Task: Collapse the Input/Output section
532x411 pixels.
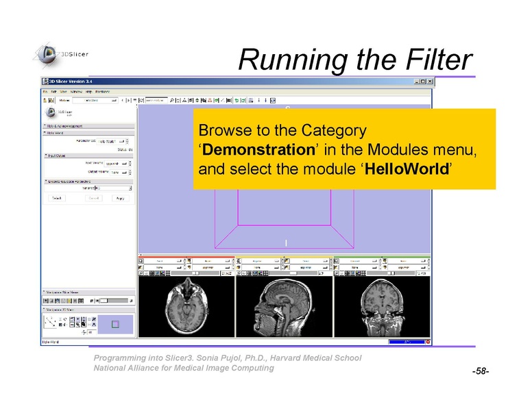Action: coord(89,155)
